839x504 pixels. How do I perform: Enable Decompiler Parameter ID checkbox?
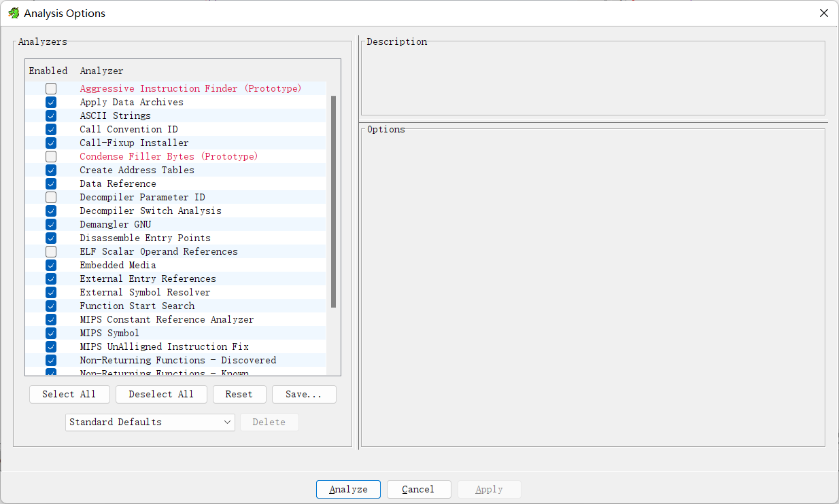click(51, 197)
